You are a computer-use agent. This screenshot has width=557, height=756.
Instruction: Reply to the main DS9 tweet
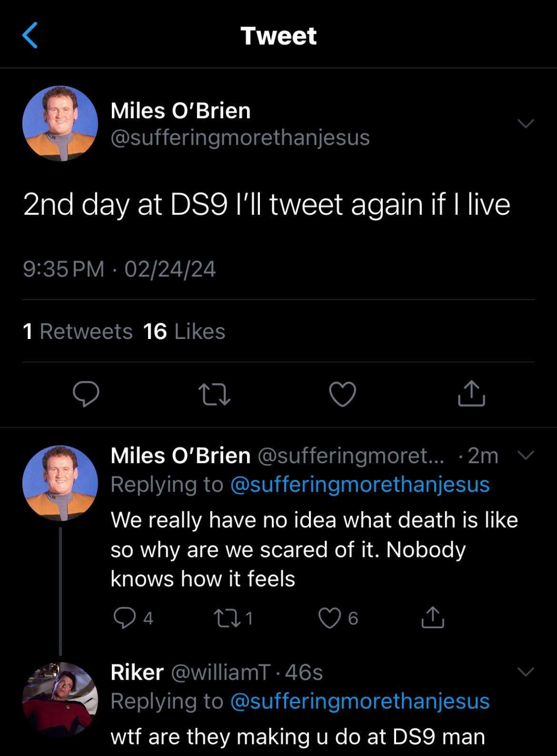click(86, 394)
